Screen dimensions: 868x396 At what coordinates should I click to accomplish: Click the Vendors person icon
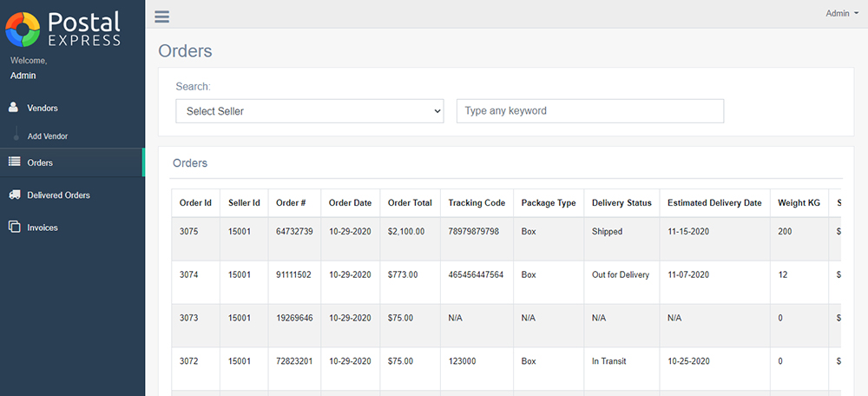[x=14, y=108]
